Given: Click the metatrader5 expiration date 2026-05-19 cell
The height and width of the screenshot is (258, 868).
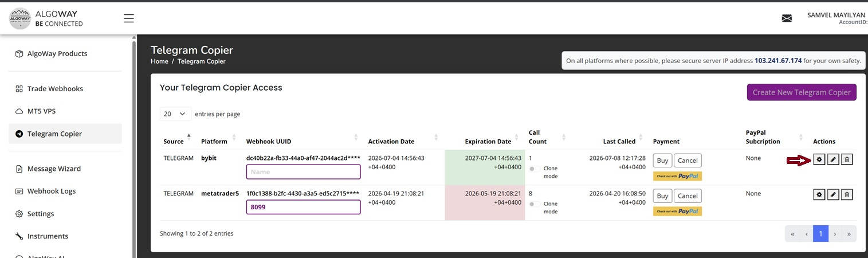Looking at the screenshot, I should (485, 203).
